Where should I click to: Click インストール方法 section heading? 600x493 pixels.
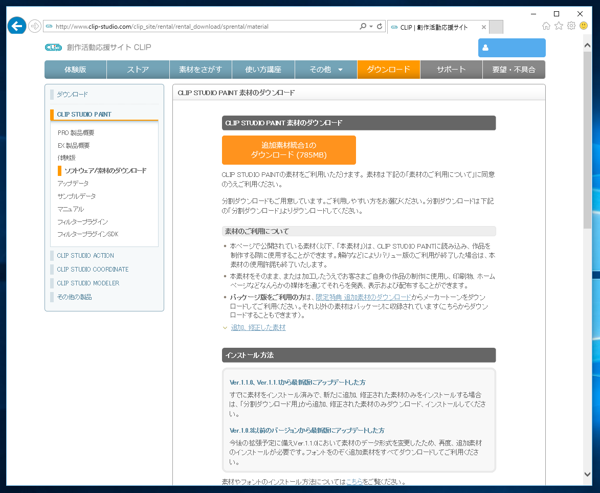point(249,355)
